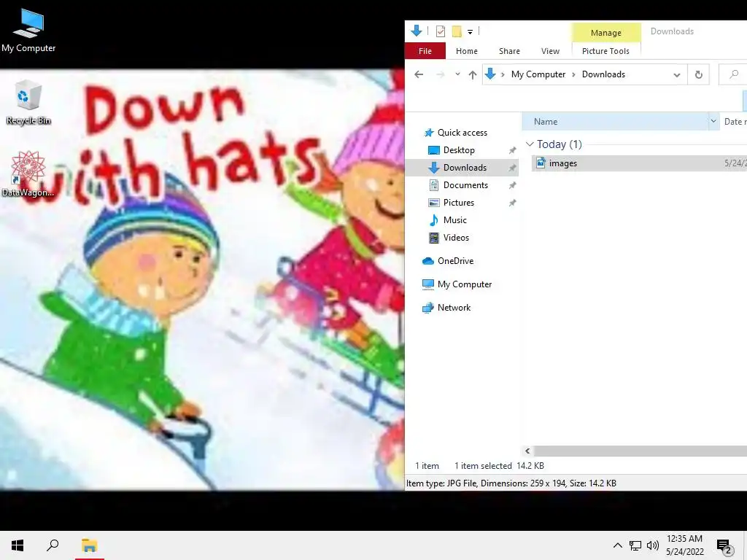Screen dimensions: 747x560
Task: Click the search box in Explorer
Action: (x=732, y=75)
